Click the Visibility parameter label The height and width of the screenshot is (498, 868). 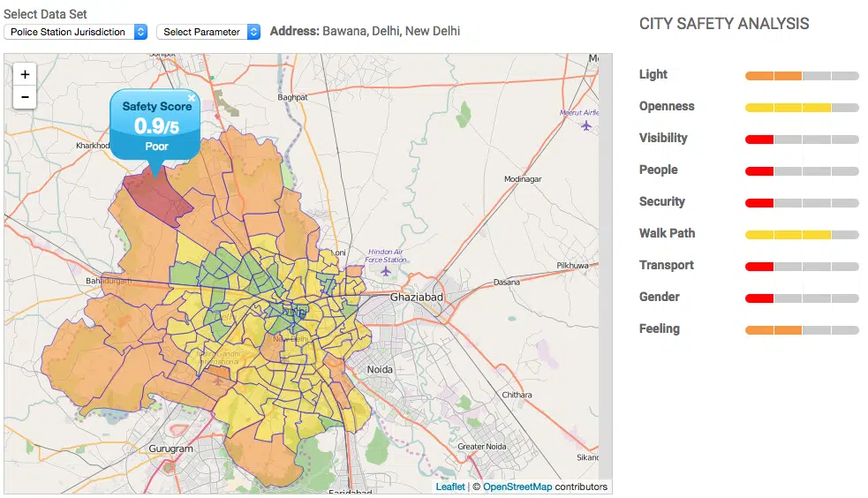click(x=663, y=139)
